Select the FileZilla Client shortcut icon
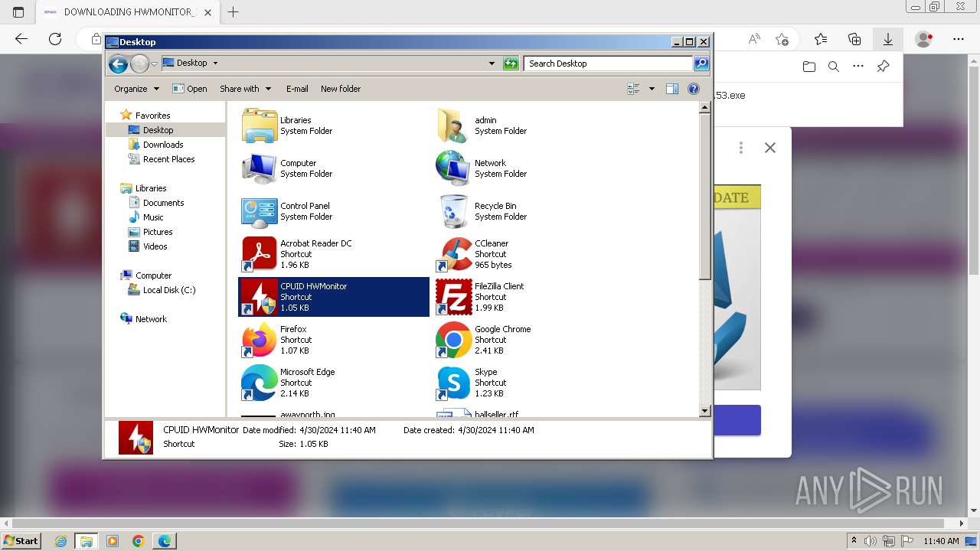This screenshot has width=980, height=551. (x=453, y=297)
